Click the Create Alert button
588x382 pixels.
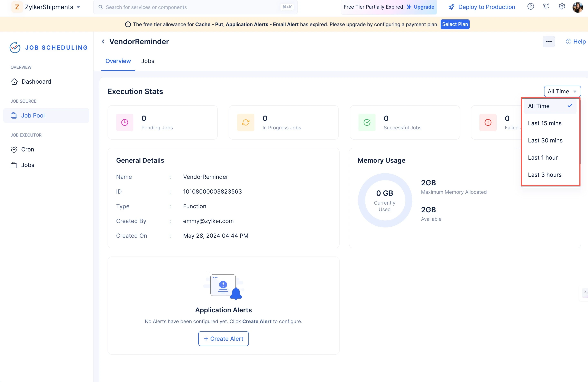tap(223, 338)
